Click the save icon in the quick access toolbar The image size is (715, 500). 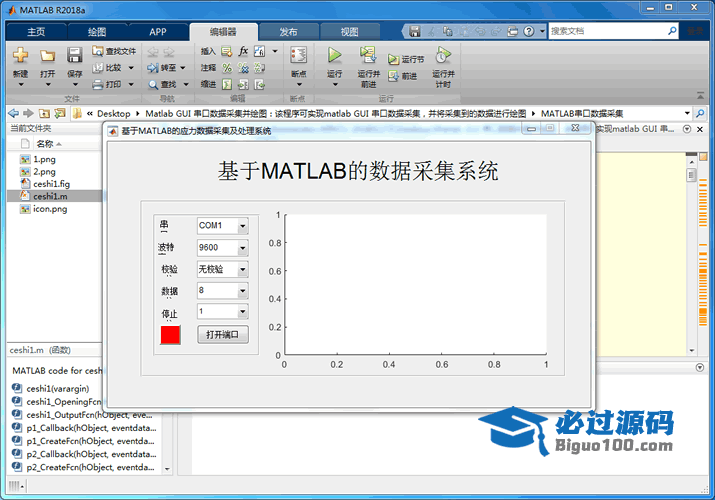(414, 31)
